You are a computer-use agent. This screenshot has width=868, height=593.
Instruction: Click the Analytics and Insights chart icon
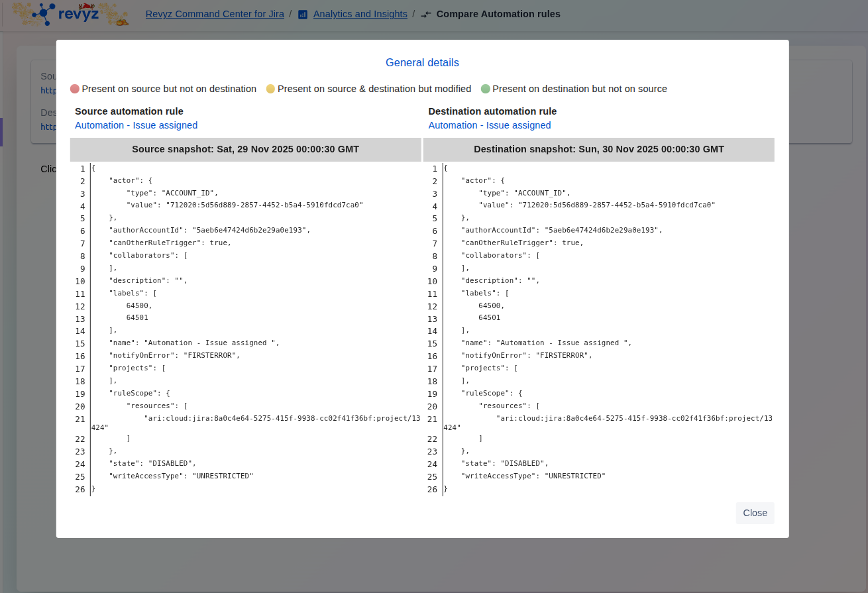pos(303,15)
